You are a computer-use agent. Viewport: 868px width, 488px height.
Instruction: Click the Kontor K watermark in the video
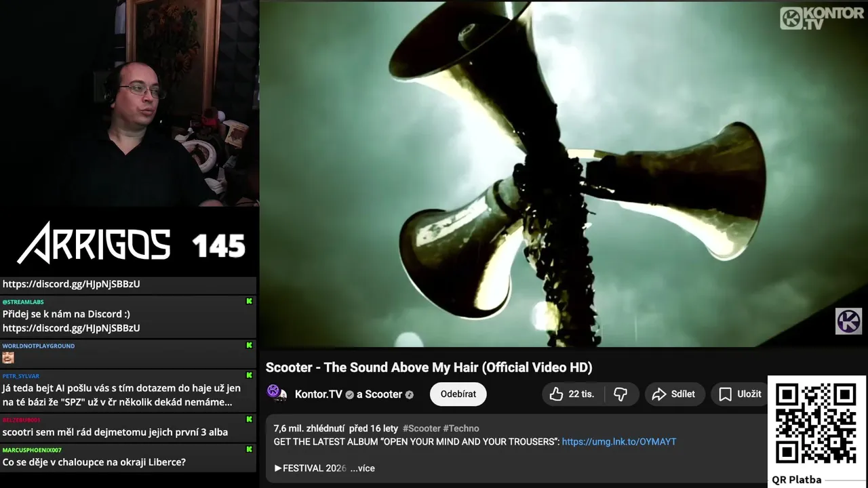click(848, 321)
